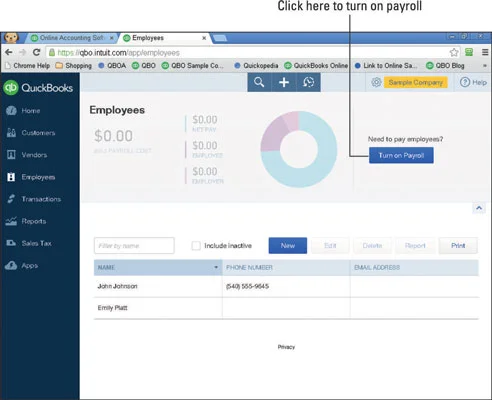
Task: Click the New employee button
Action: tap(288, 246)
